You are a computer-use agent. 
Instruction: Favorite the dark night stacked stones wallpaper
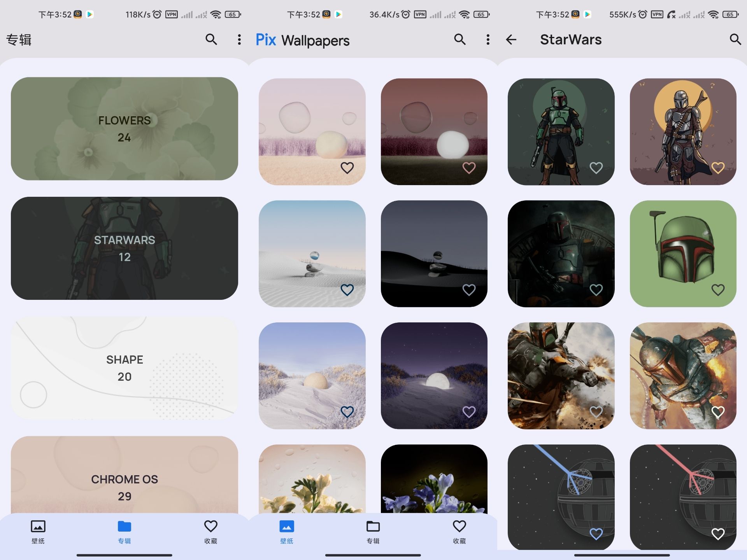pyautogui.click(x=469, y=290)
